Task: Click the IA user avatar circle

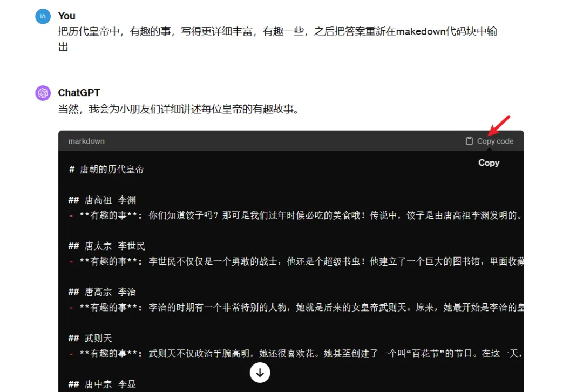Action: coord(43,16)
